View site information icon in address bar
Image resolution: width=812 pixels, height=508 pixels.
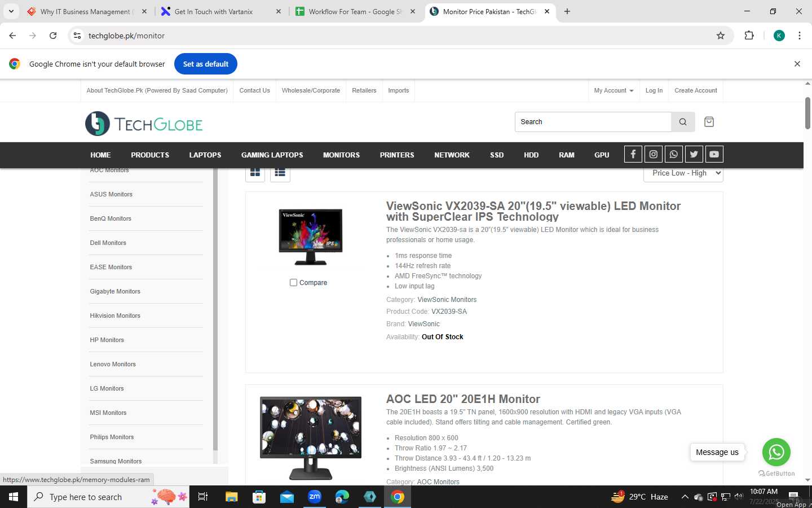tap(77, 36)
